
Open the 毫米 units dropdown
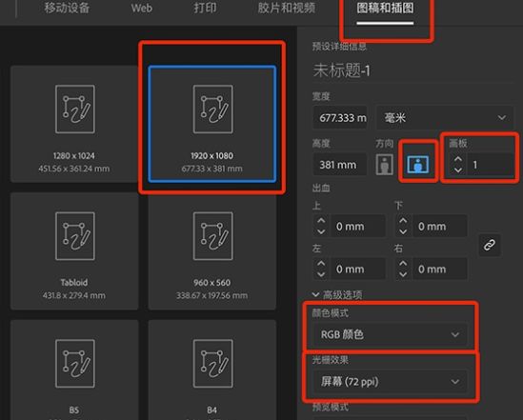tap(445, 118)
